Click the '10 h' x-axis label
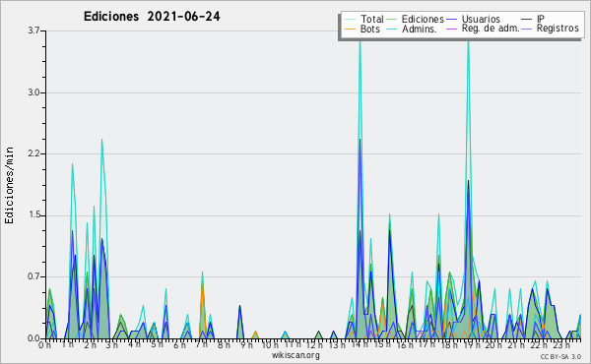 pyautogui.click(x=270, y=345)
